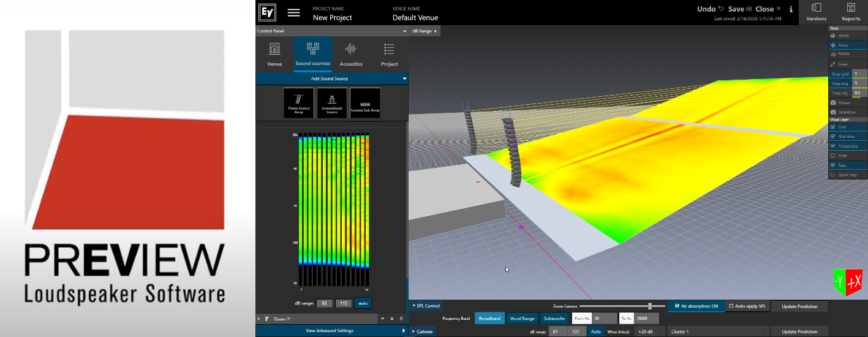This screenshot has width=868, height=337.
Task: Switch to the Project tab
Action: [x=389, y=55]
